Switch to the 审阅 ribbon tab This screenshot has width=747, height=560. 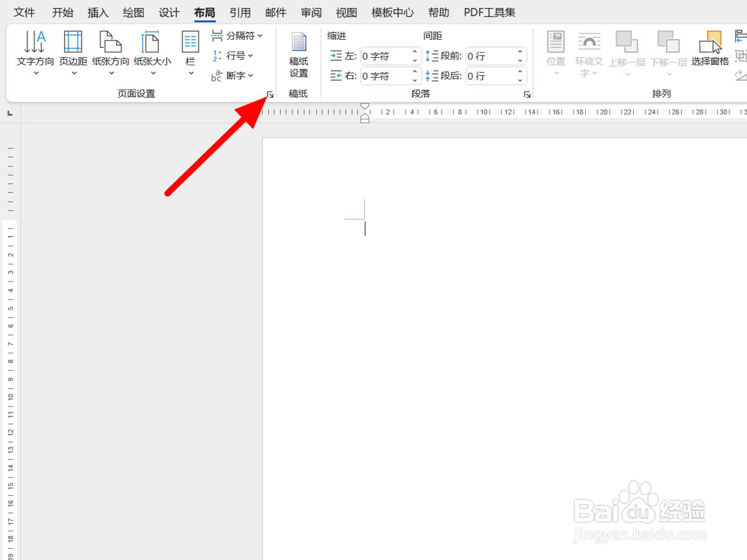coord(311,12)
